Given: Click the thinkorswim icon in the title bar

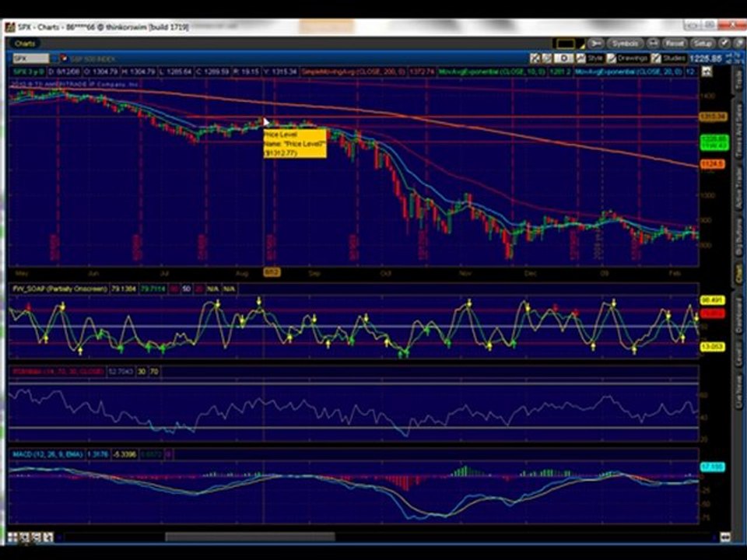Looking at the screenshot, I should pos(10,27).
